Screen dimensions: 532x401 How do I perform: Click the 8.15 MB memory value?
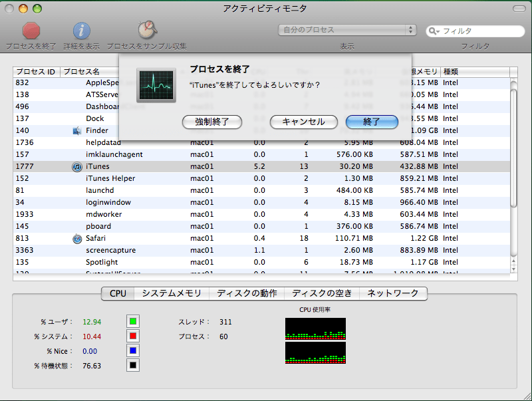[x=358, y=203]
